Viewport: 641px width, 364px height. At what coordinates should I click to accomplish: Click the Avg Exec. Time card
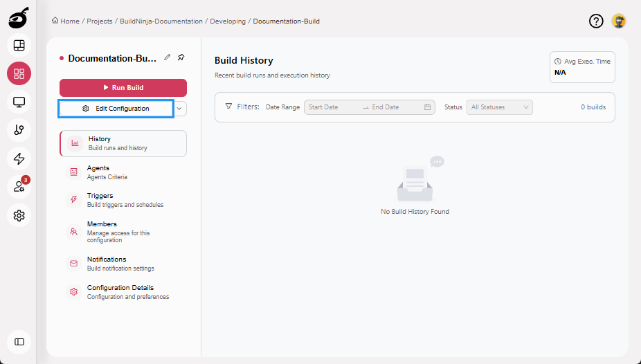point(582,67)
